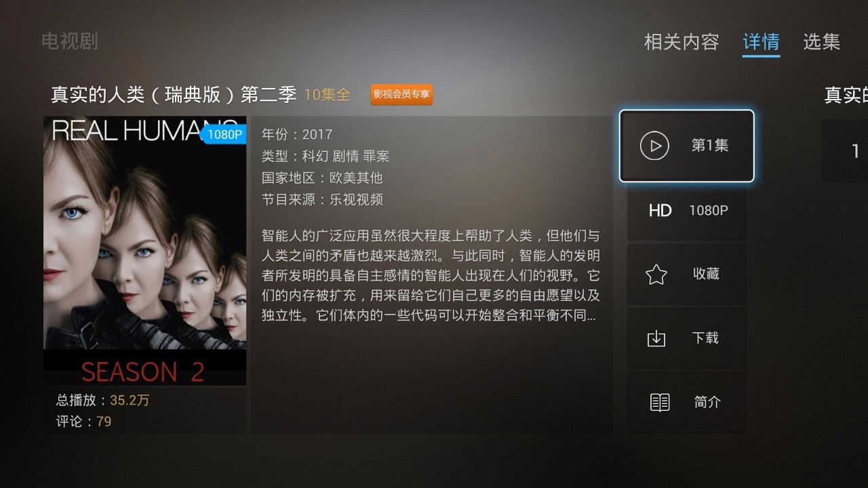Click the open book 简介 icon
This screenshot has width=868, height=488.
coord(660,402)
